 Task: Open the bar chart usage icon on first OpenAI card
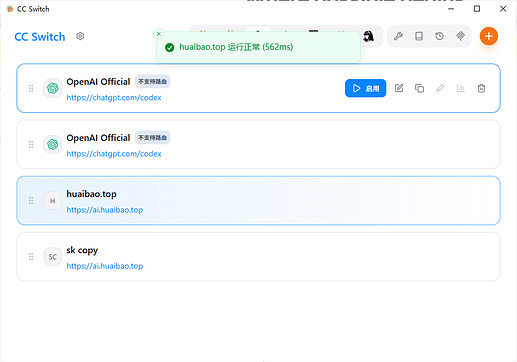click(x=461, y=88)
